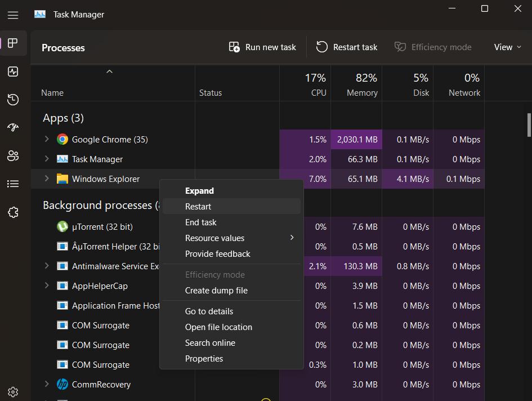Open the Users page icon

point(13,156)
